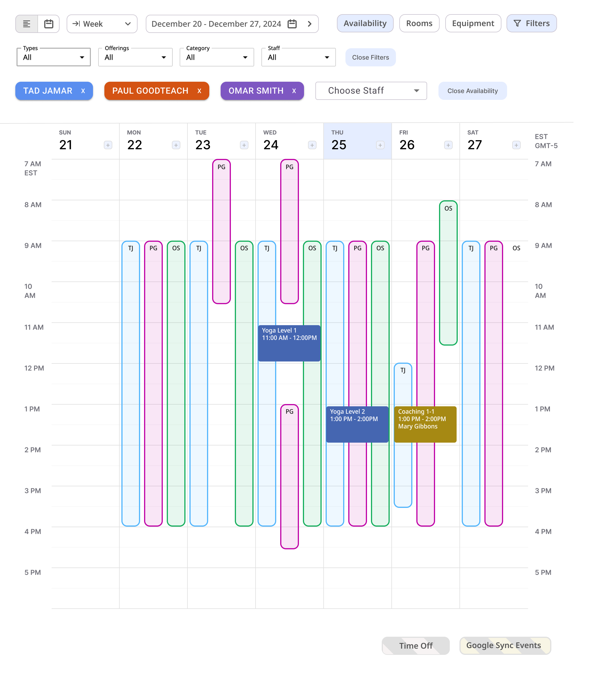Open the Time Off panel
The width and height of the screenshot is (616, 677).
pyautogui.click(x=416, y=646)
